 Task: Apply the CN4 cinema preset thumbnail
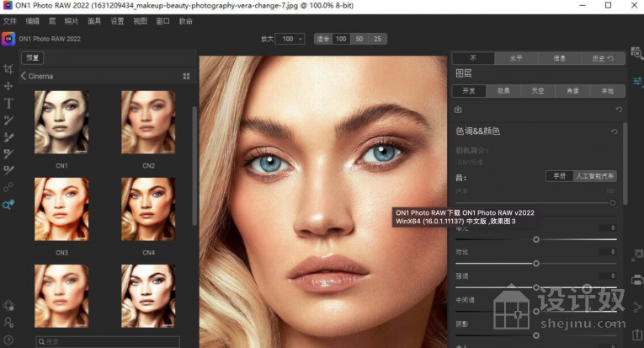point(148,209)
